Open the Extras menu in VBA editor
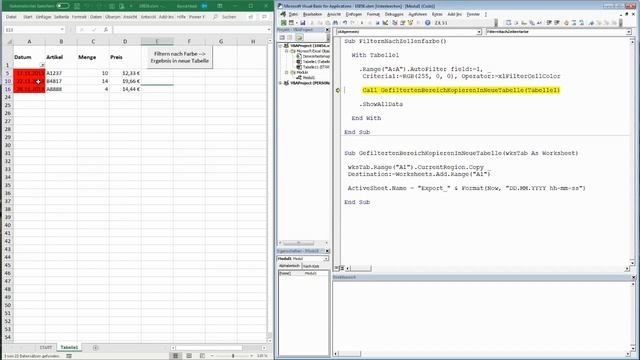This screenshot has height=360, width=640. (437, 14)
